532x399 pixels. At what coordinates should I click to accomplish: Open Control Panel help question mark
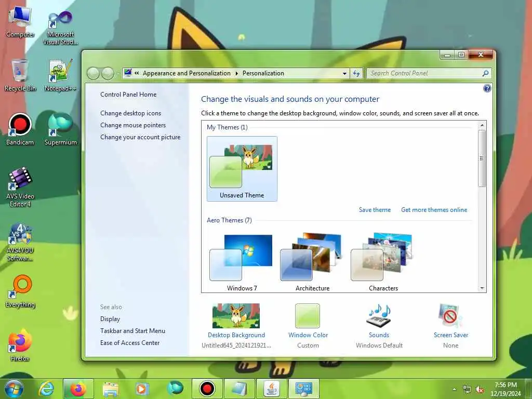[487, 88]
